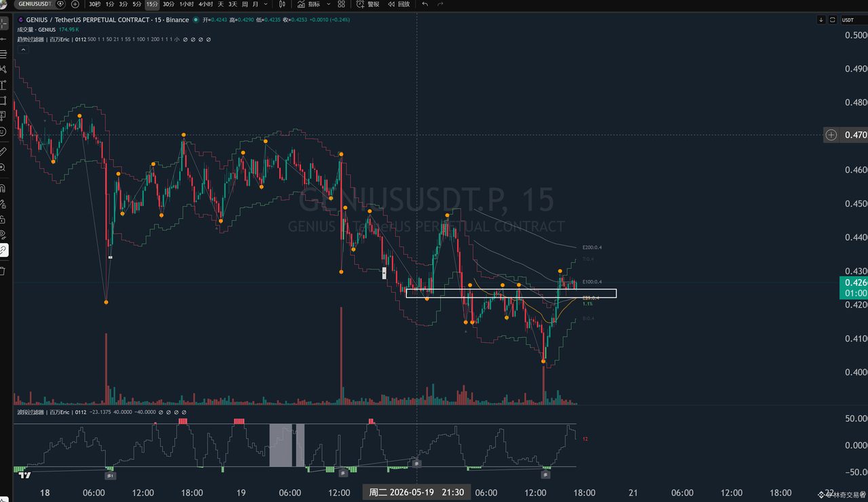The image size is (868, 502).
Task: Open the 指标 indicators dialog
Action: pos(309,4)
